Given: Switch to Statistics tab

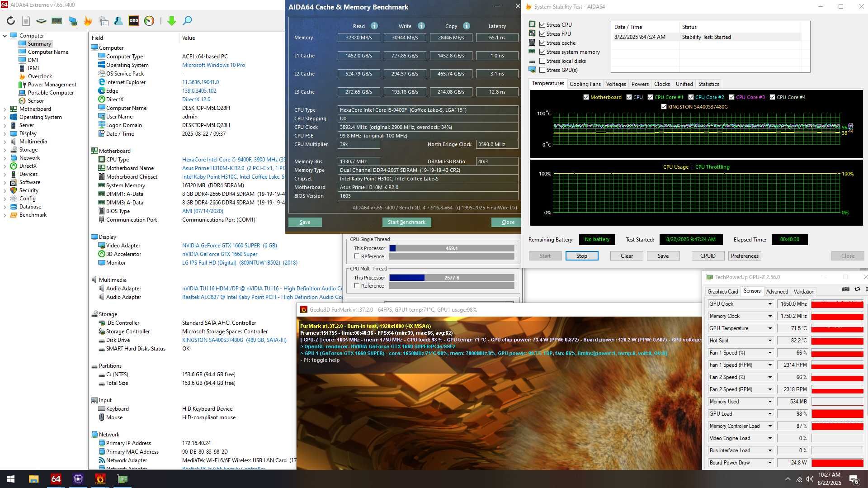Looking at the screenshot, I should 708,84.
